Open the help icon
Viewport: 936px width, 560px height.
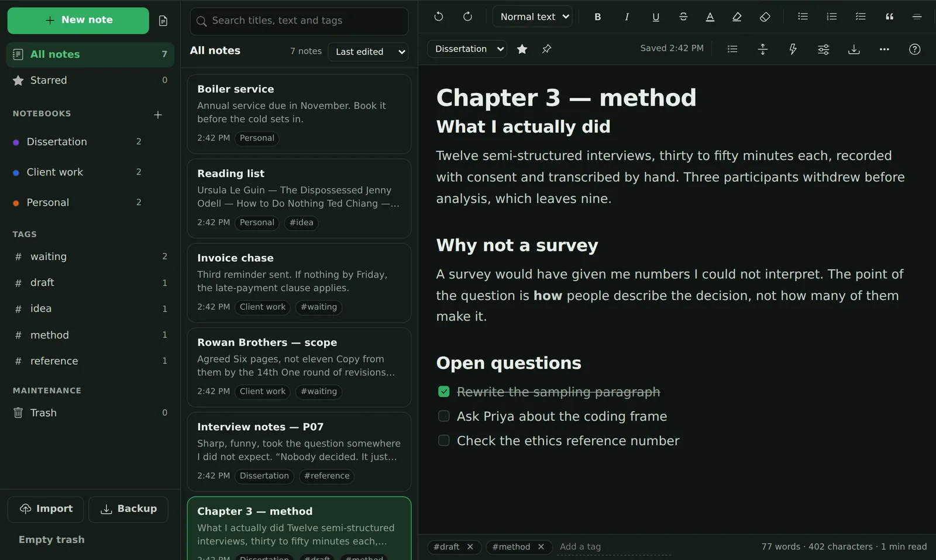click(915, 49)
